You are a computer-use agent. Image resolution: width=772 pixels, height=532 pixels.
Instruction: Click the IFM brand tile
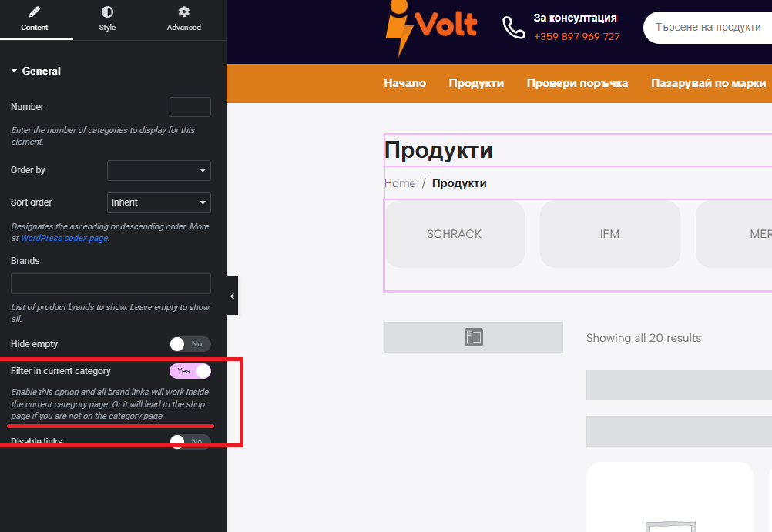pos(610,234)
